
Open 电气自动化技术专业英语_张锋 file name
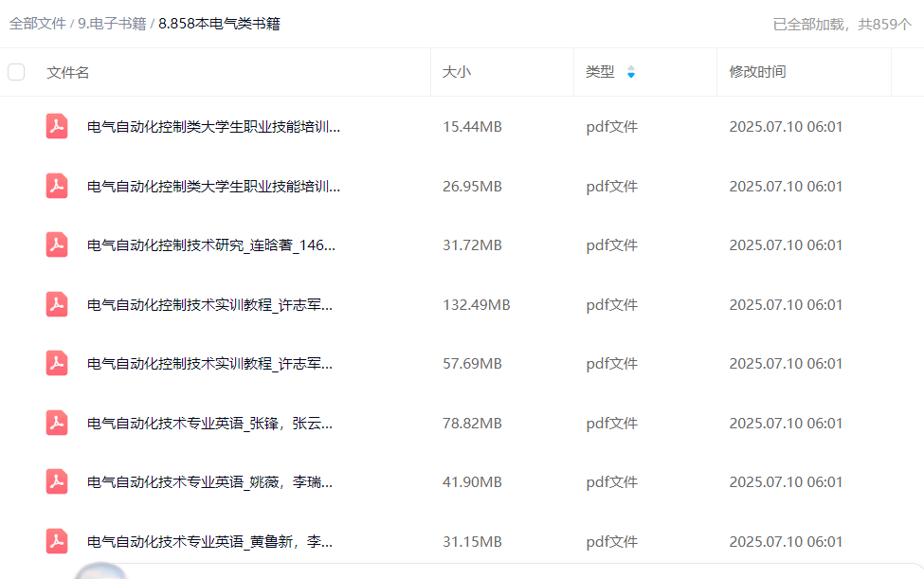point(209,424)
